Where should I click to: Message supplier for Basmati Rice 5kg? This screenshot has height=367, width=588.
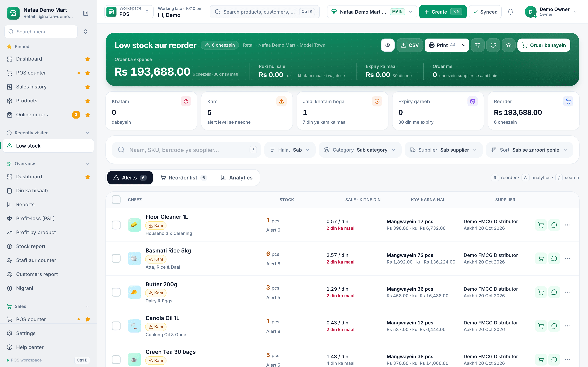point(554,258)
